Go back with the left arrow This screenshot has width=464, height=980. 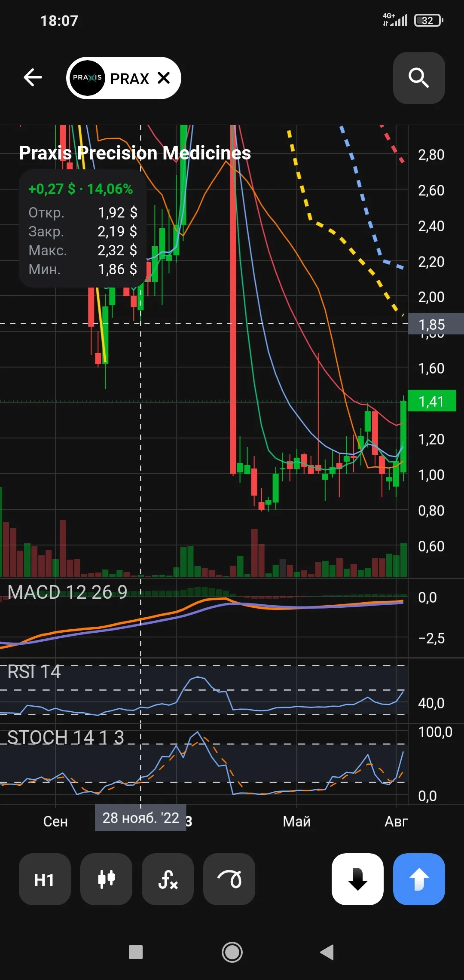pyautogui.click(x=33, y=78)
